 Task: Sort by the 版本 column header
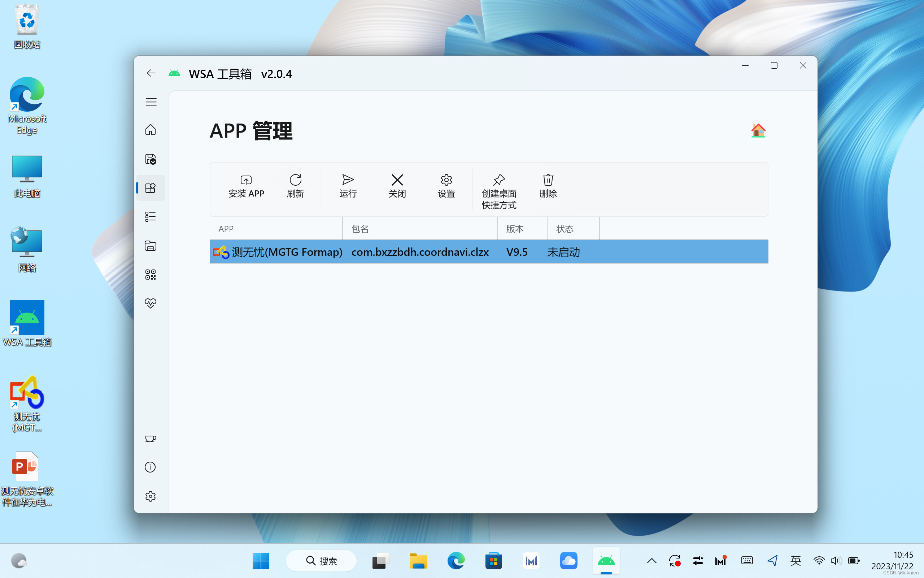click(522, 229)
